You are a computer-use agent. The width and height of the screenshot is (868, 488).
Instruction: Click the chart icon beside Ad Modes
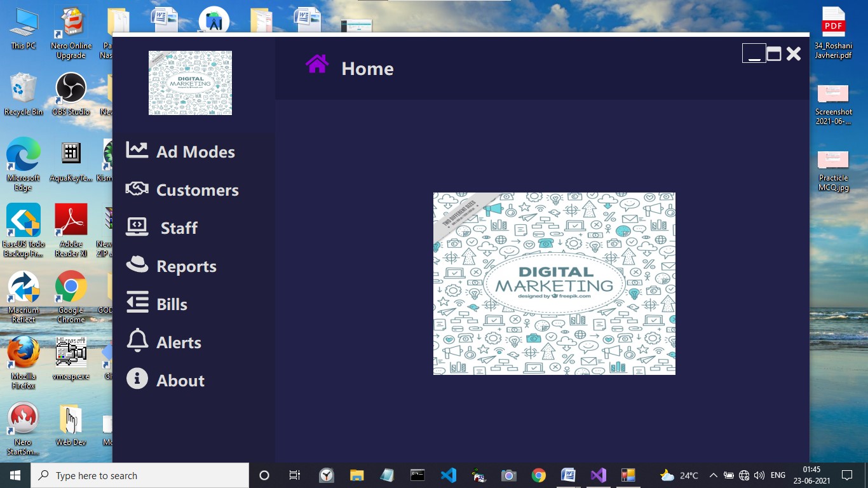137,150
